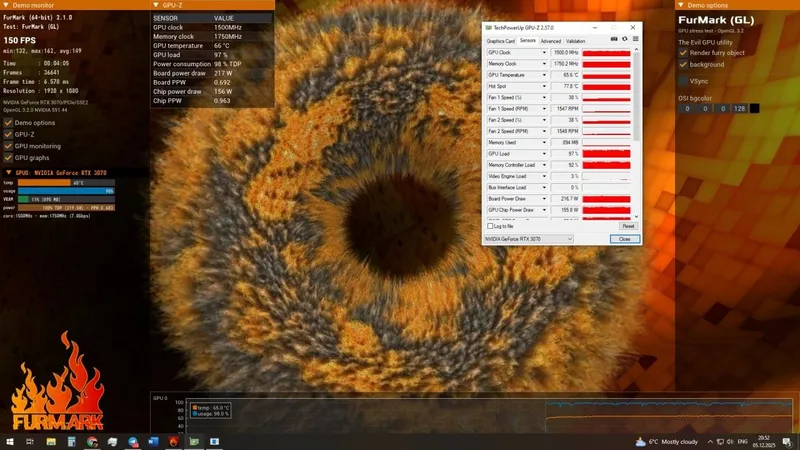Image resolution: width=800 pixels, height=450 pixels.
Task: Uncheck the background option
Action: click(x=683, y=64)
